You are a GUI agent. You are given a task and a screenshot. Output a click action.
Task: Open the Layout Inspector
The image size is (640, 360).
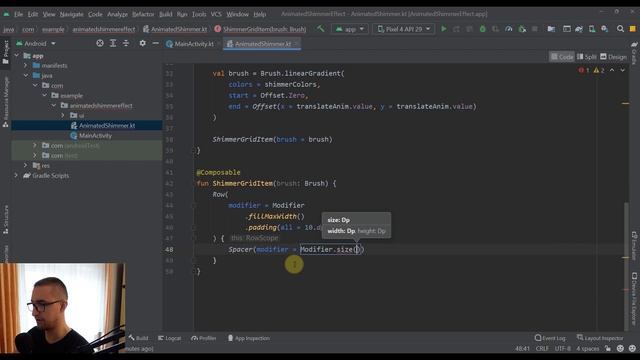tap(600, 338)
